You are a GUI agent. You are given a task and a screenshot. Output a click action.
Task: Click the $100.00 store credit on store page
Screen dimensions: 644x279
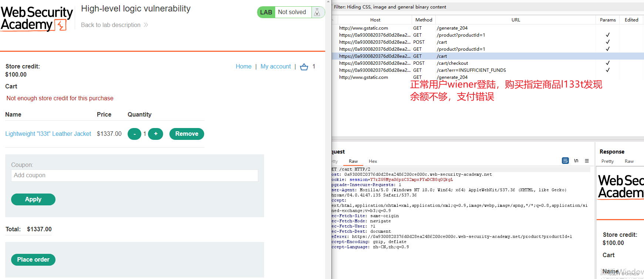coord(16,75)
